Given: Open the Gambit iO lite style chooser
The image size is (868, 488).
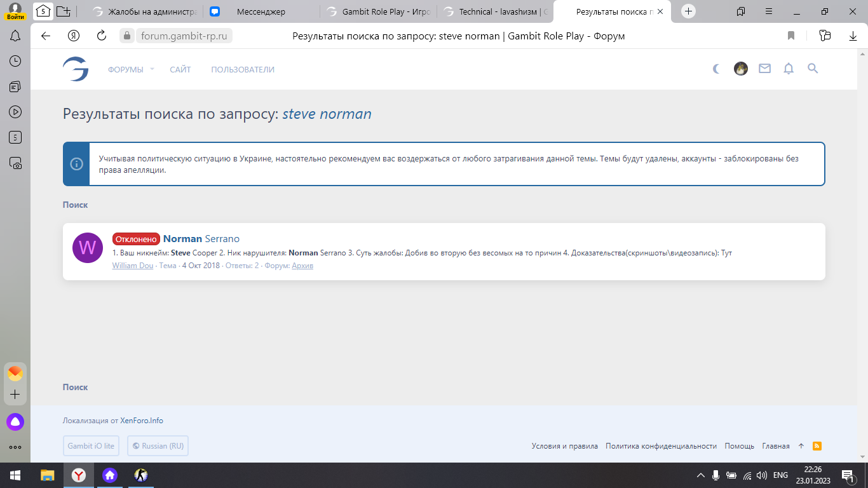Looking at the screenshot, I should (x=91, y=446).
